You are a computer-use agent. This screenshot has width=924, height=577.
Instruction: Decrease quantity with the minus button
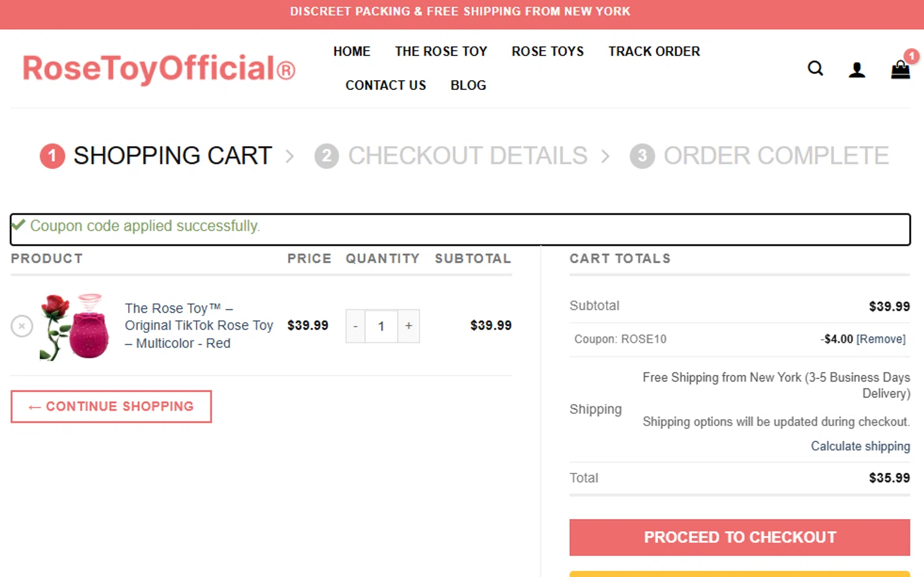[355, 326]
